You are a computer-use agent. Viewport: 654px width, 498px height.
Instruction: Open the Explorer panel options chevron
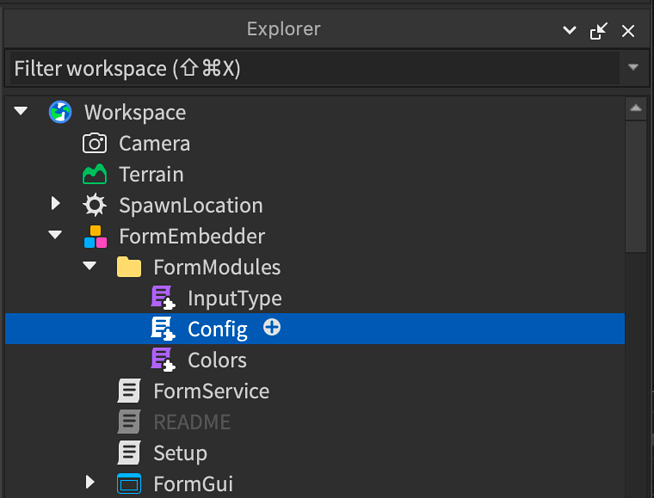pos(570,31)
